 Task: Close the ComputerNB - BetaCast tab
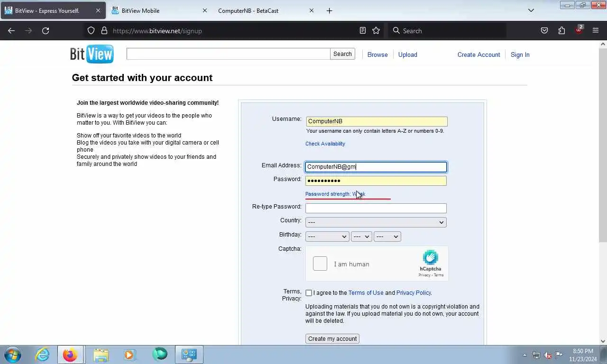(312, 10)
